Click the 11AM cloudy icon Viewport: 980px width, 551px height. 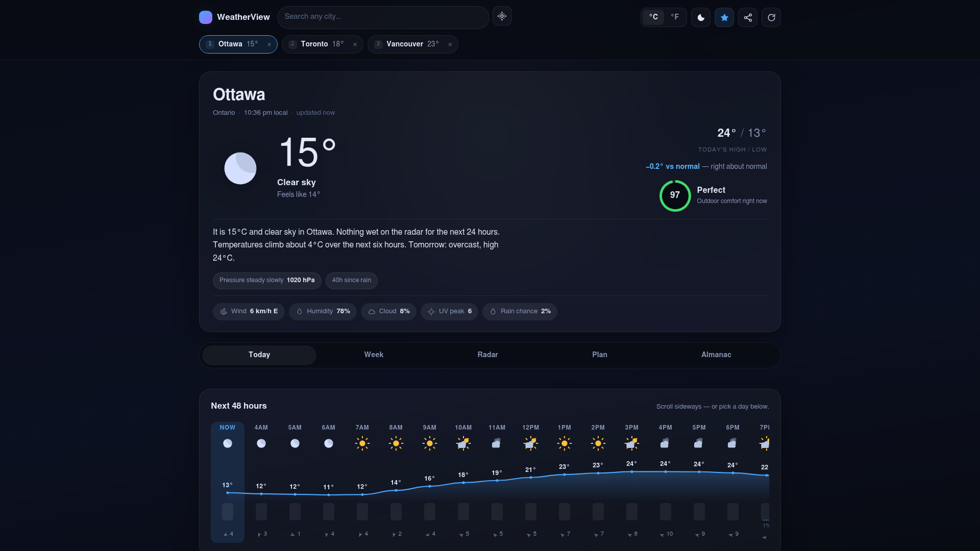496,443
